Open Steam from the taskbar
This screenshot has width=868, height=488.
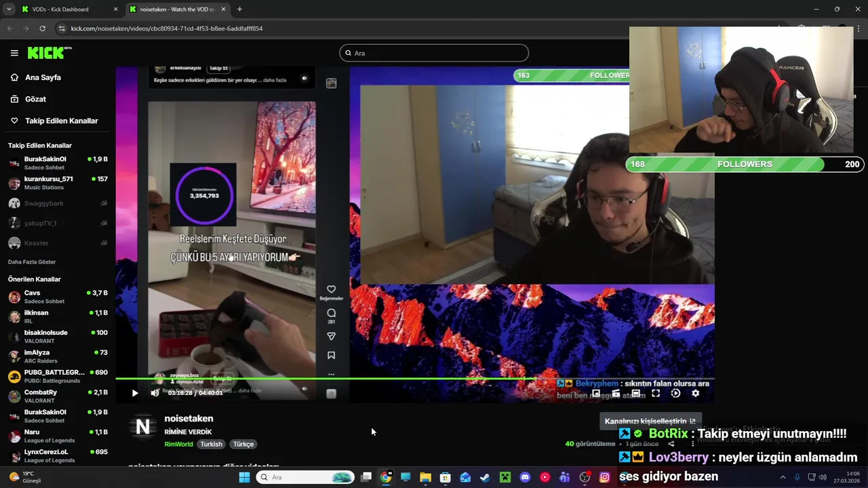click(x=485, y=477)
